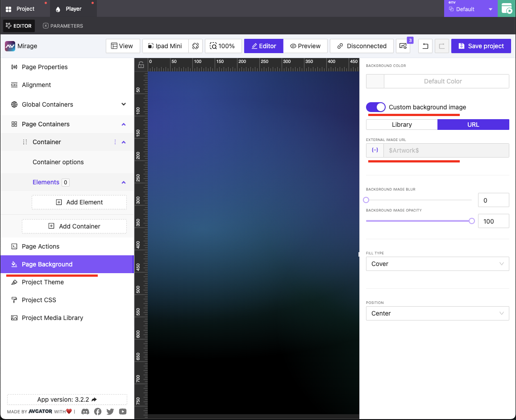Disable the Custom background image toggle
516x420 pixels.
coord(376,107)
